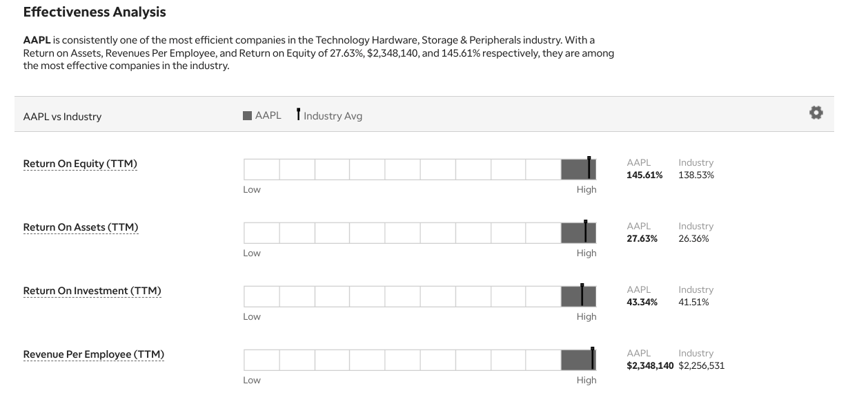Select the Industry 138.53% value
The image size is (868, 393).
click(x=696, y=175)
